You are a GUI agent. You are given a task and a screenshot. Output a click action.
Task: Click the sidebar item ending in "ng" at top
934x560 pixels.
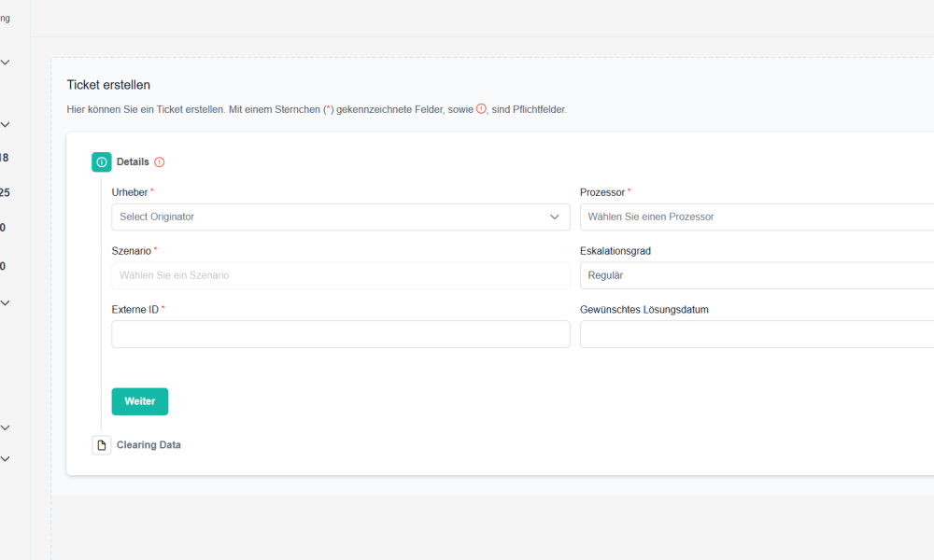coord(5,19)
